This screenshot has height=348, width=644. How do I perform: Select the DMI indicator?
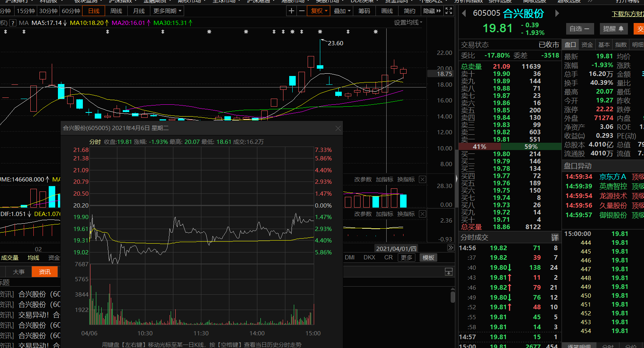pos(350,257)
